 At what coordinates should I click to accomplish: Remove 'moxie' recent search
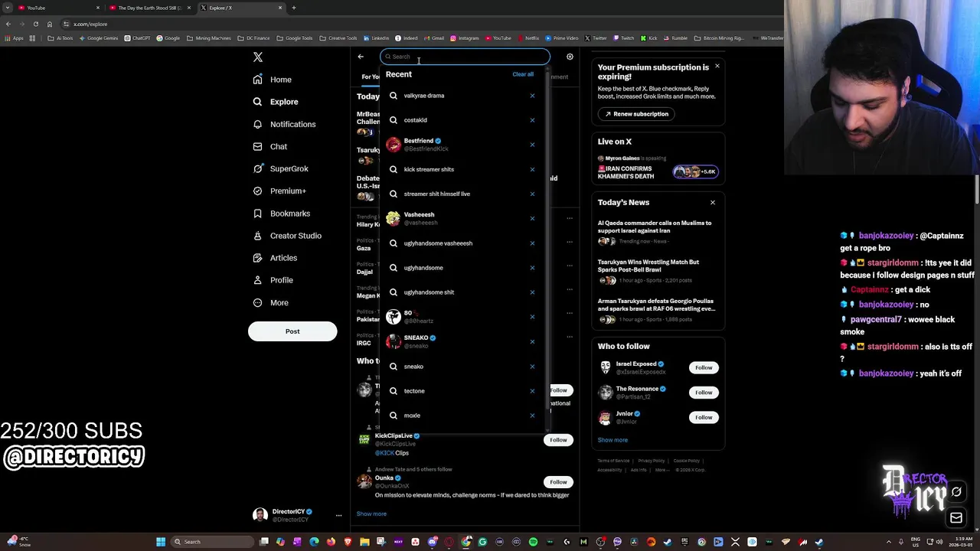coord(532,416)
